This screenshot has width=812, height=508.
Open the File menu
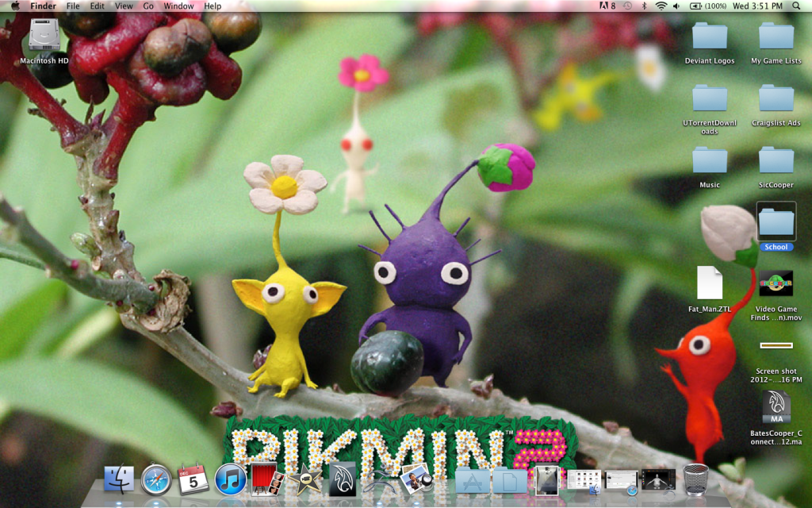pyautogui.click(x=73, y=6)
